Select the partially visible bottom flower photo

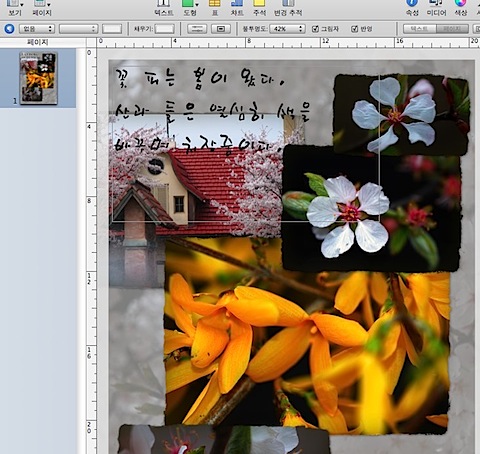pyautogui.click(x=224, y=440)
